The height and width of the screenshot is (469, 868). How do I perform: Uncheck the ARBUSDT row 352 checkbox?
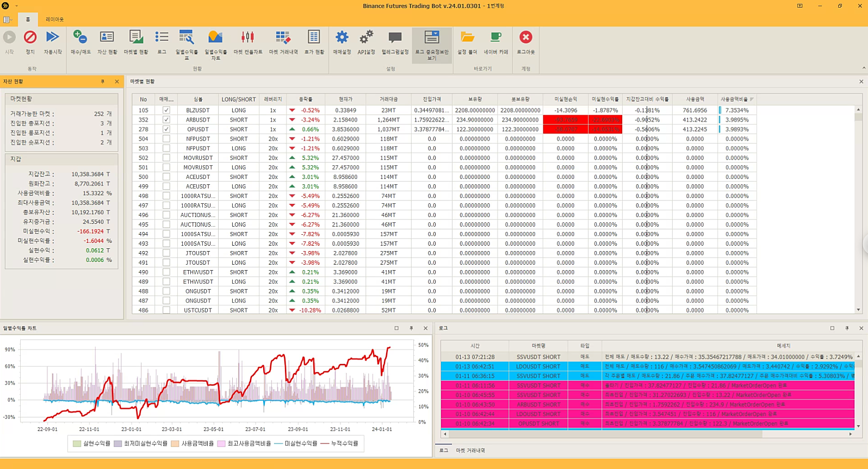[x=166, y=120]
